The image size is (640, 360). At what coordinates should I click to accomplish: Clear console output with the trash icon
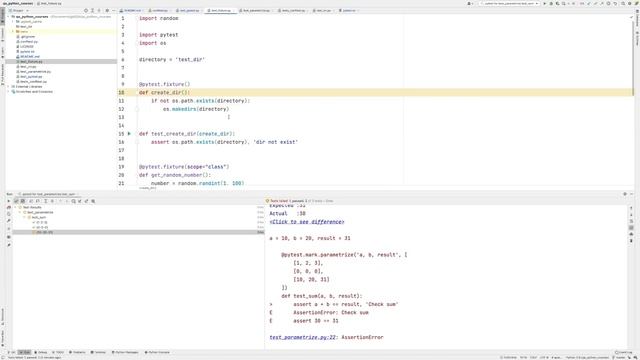pyautogui.click(x=631, y=240)
